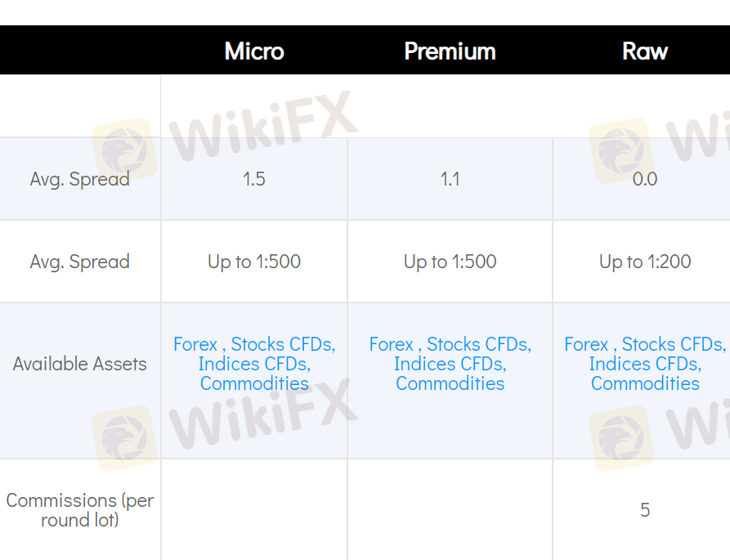Click the Commissions (per round lot) label
730x560 pixels.
coord(80,509)
